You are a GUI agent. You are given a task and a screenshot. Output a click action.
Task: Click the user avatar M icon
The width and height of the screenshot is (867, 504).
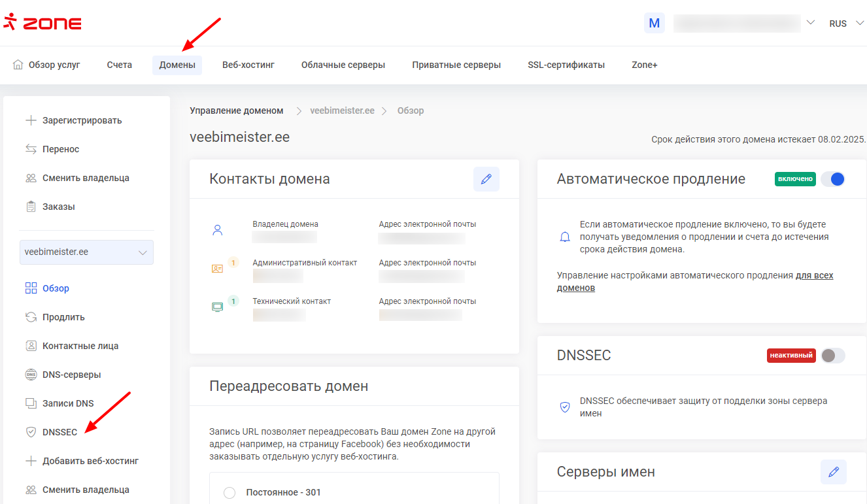tap(654, 24)
